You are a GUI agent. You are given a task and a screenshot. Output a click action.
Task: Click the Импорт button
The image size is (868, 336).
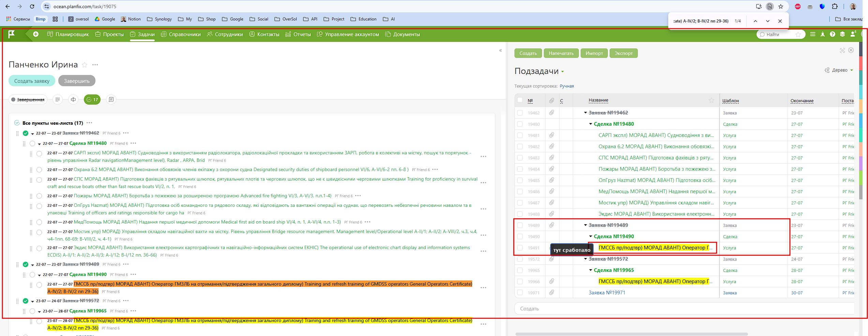(x=594, y=53)
